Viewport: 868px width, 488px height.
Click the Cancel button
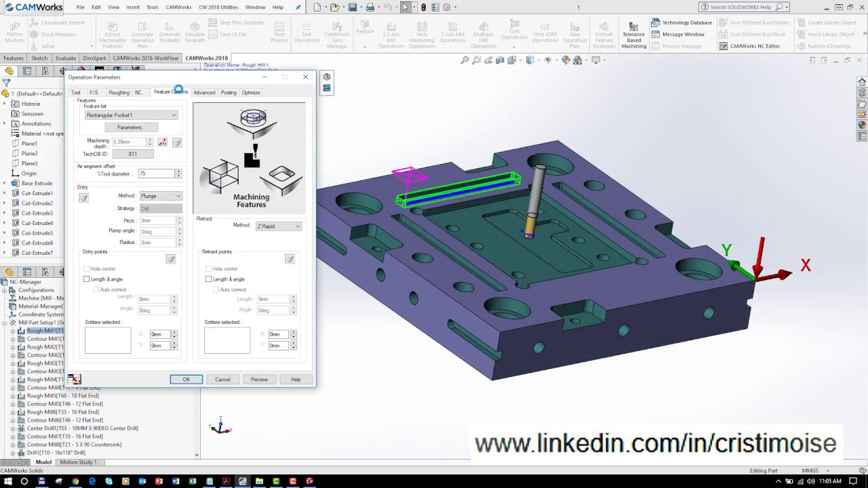click(222, 380)
